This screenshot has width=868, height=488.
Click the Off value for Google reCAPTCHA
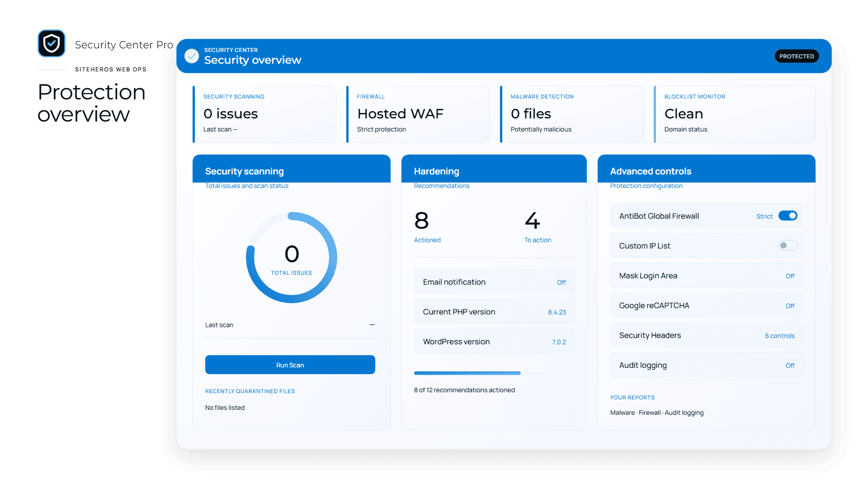[790, 306]
